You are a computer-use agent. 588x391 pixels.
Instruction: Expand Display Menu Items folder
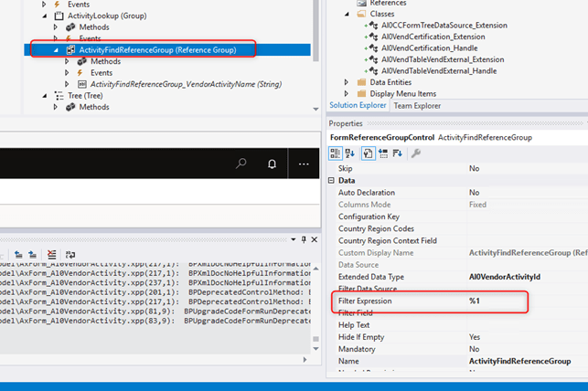(x=346, y=93)
